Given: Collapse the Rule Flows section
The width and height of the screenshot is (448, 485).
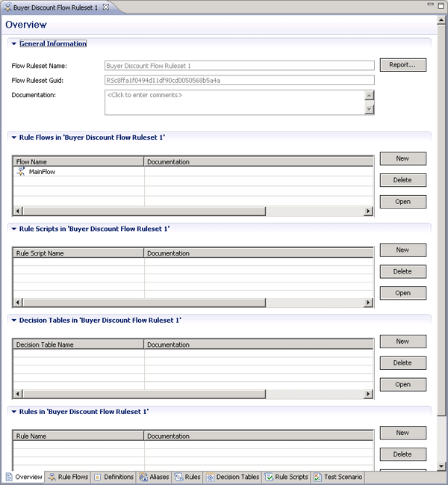Looking at the screenshot, I should point(13,138).
